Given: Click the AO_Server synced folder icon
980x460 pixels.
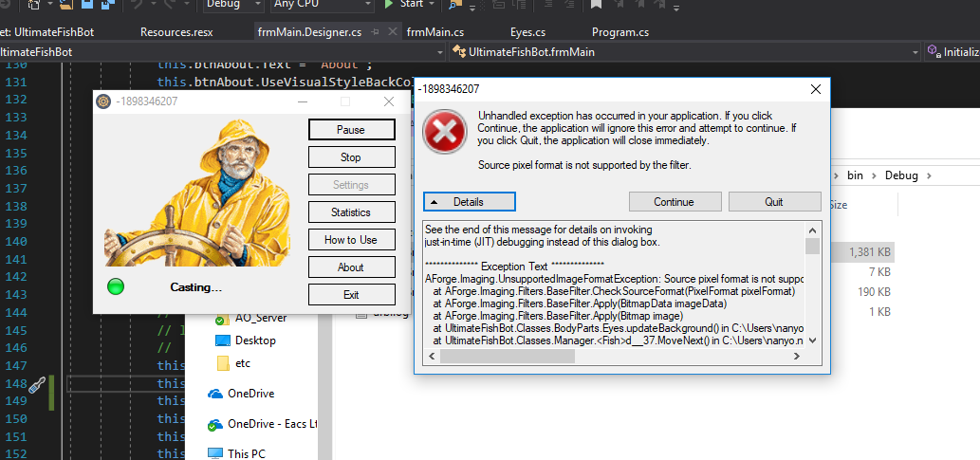Looking at the screenshot, I should click(x=223, y=318).
